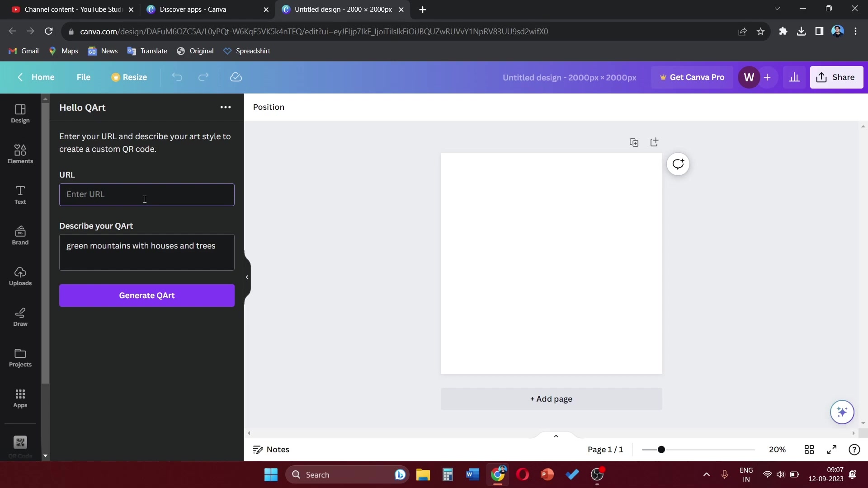Reload the page
Image resolution: width=868 pixels, height=488 pixels.
(x=49, y=31)
